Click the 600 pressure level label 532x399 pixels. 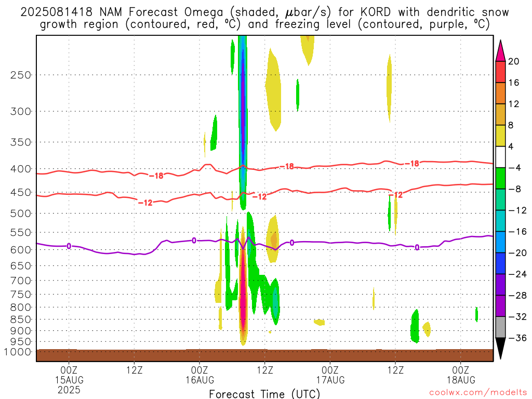21,250
